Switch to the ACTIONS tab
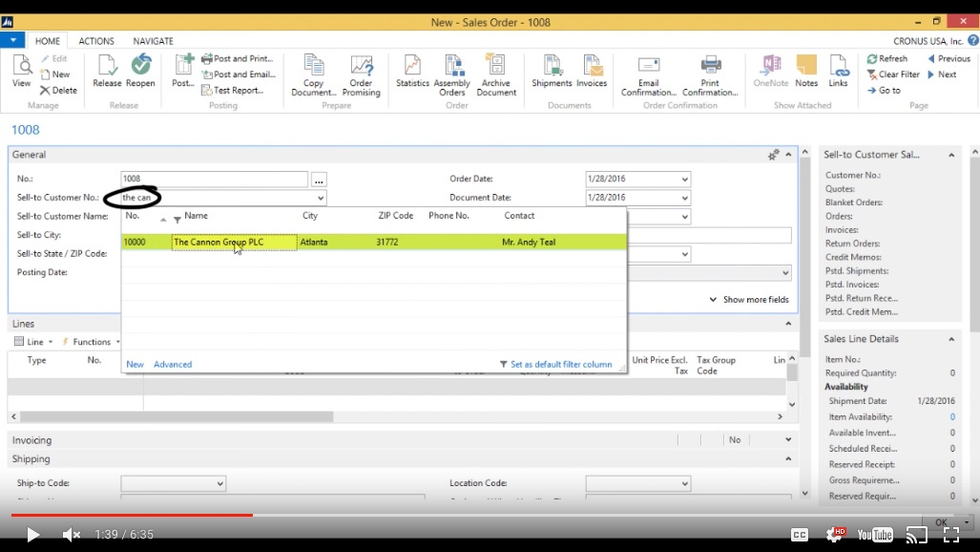The height and width of the screenshot is (552, 980). [x=96, y=41]
